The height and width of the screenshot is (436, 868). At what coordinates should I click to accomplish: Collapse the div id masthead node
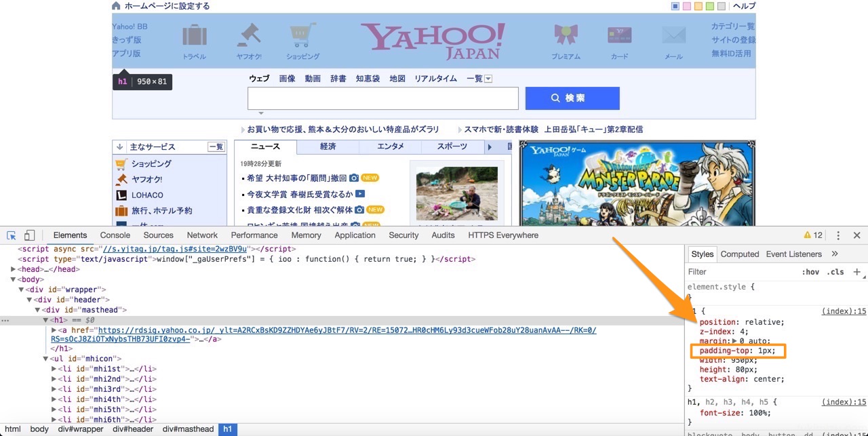pos(38,310)
